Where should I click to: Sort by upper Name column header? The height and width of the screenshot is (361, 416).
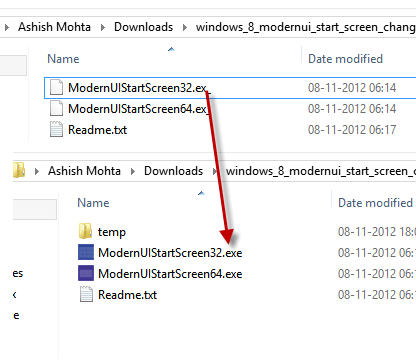(63, 59)
